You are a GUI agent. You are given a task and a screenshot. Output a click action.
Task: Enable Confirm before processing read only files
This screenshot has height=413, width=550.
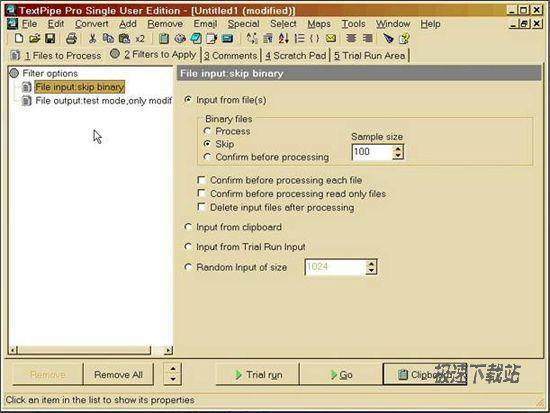tap(201, 194)
